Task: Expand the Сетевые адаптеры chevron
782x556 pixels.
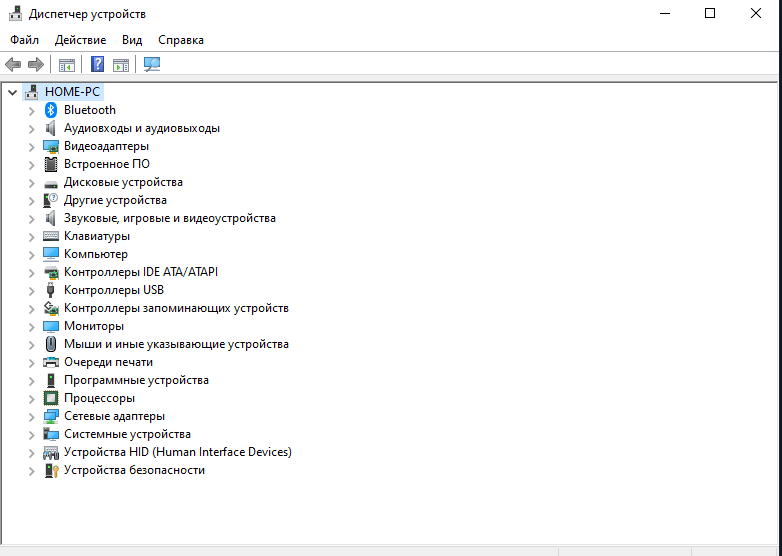Action: point(31,416)
